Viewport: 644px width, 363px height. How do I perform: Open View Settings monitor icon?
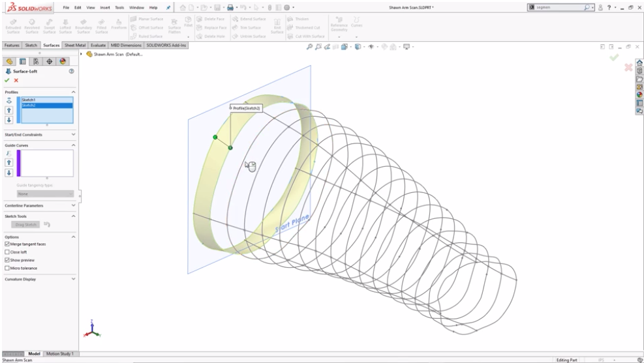[x=406, y=47]
